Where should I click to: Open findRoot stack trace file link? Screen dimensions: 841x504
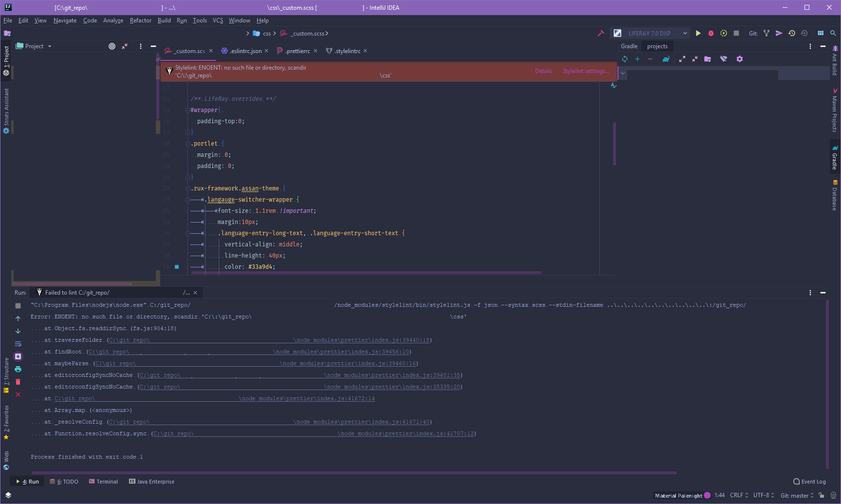[x=249, y=352]
